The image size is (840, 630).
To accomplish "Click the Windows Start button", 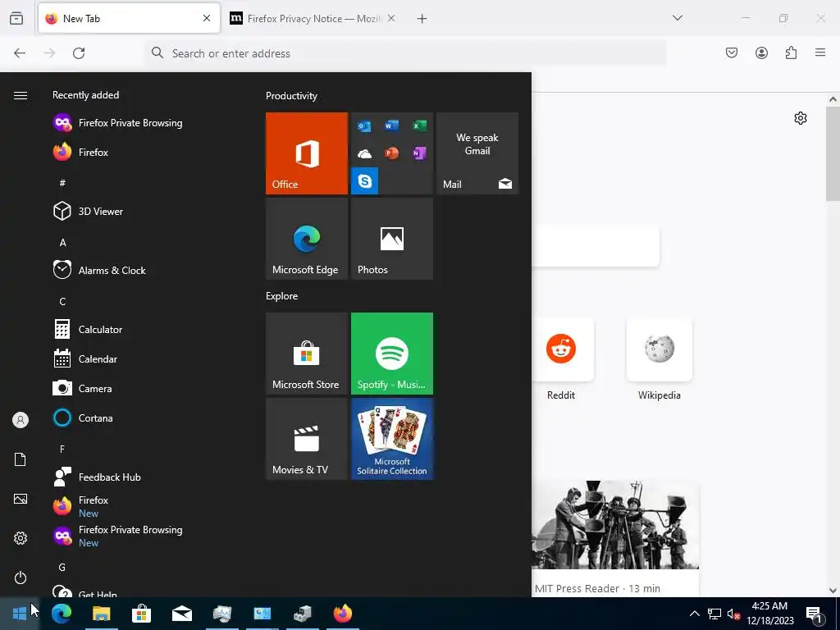I will click(x=20, y=614).
